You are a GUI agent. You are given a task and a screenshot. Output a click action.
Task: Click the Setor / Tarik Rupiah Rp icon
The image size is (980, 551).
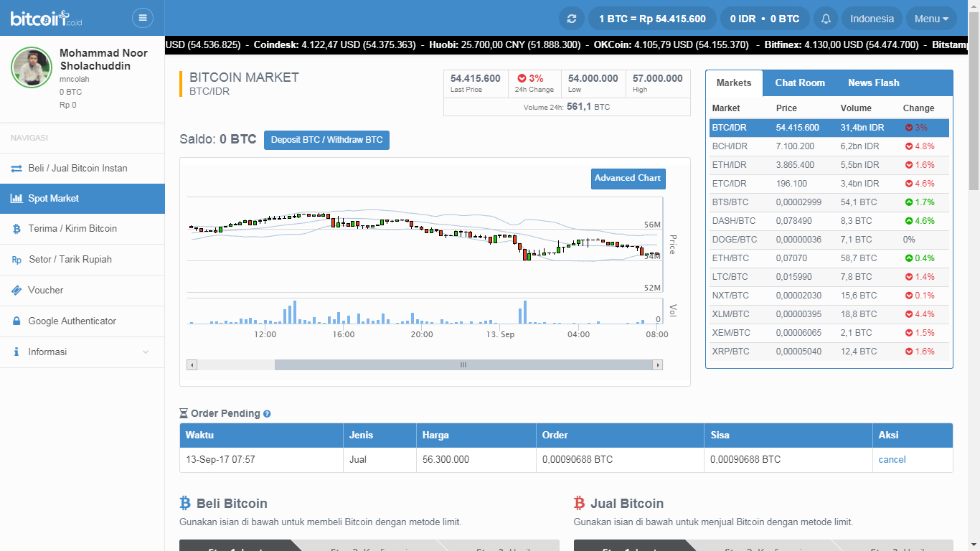tap(17, 260)
